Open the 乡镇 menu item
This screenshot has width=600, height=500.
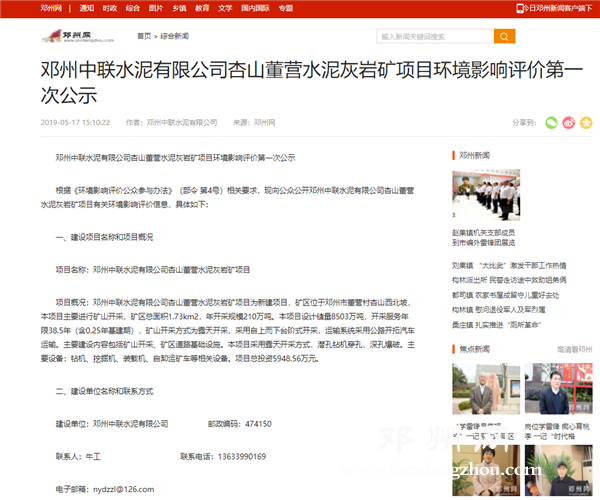click(x=179, y=8)
